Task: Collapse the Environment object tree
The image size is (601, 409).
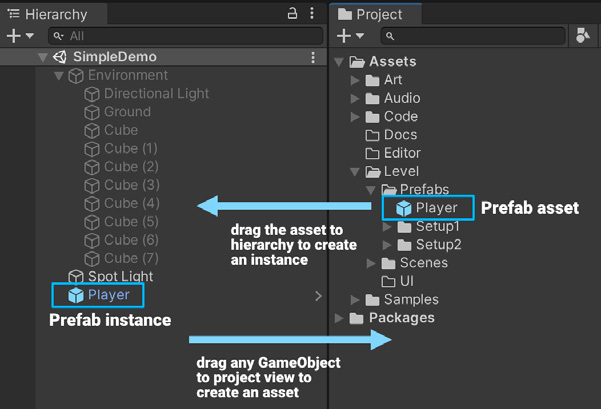Action: click(58, 76)
